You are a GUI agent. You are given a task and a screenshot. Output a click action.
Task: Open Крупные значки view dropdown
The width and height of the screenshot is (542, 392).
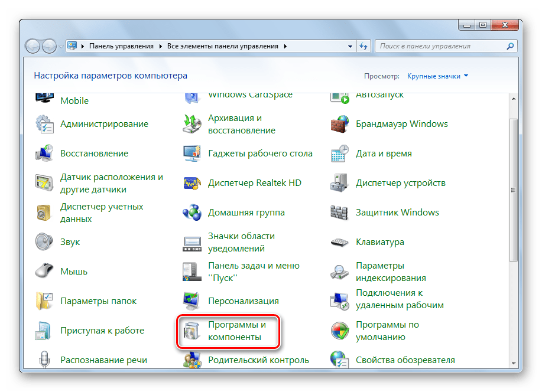pyautogui.click(x=437, y=76)
